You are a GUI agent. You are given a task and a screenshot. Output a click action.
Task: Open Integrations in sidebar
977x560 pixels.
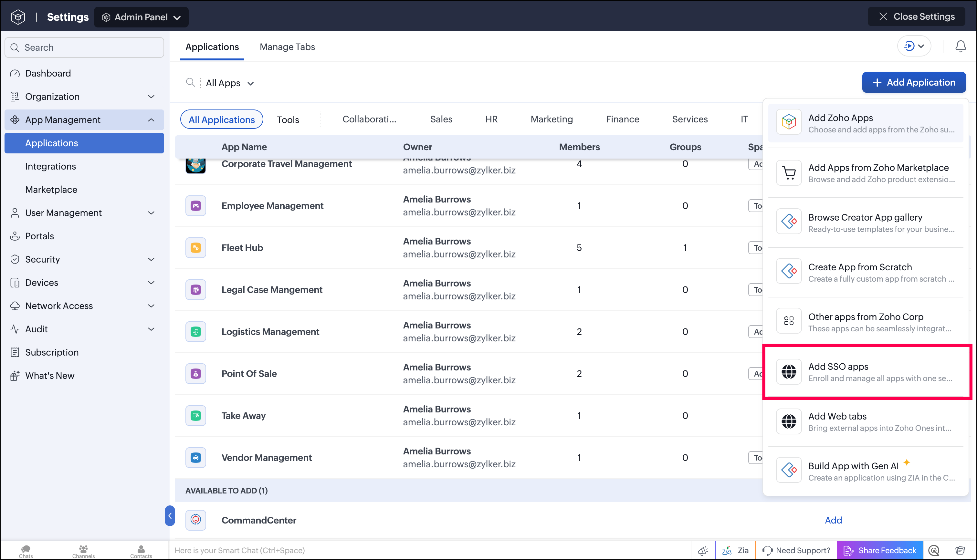84,166
